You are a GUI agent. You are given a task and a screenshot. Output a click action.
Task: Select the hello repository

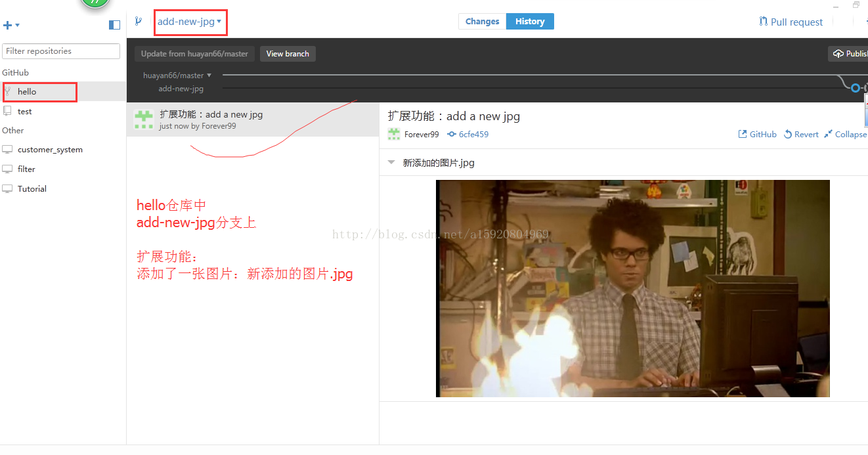(x=63, y=91)
